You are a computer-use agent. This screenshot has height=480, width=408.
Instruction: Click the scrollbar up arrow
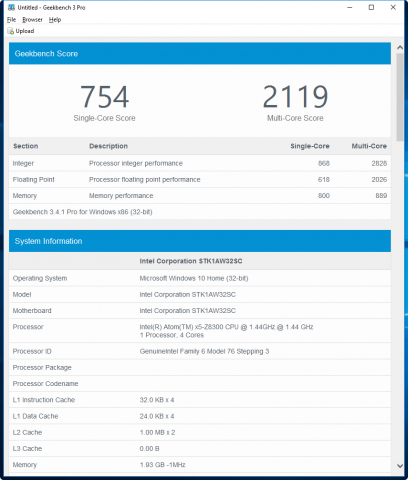tap(400, 48)
